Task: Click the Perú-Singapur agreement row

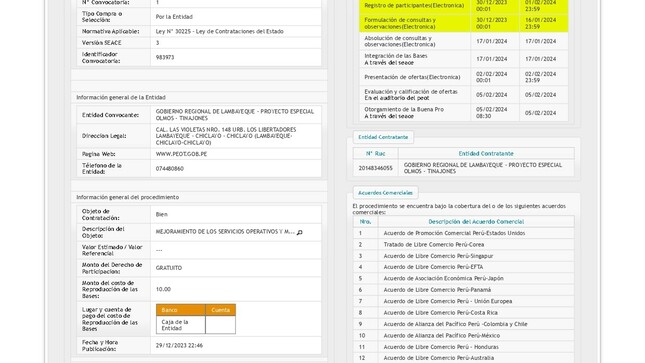Action: tap(464, 256)
